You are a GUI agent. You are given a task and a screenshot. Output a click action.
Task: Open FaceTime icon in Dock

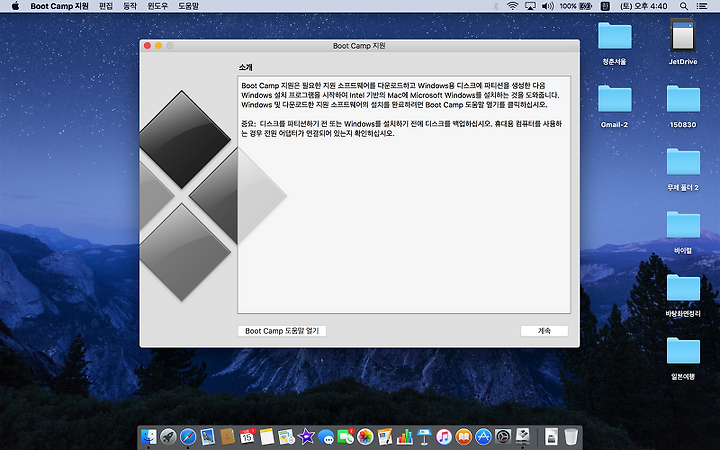pyautogui.click(x=345, y=436)
